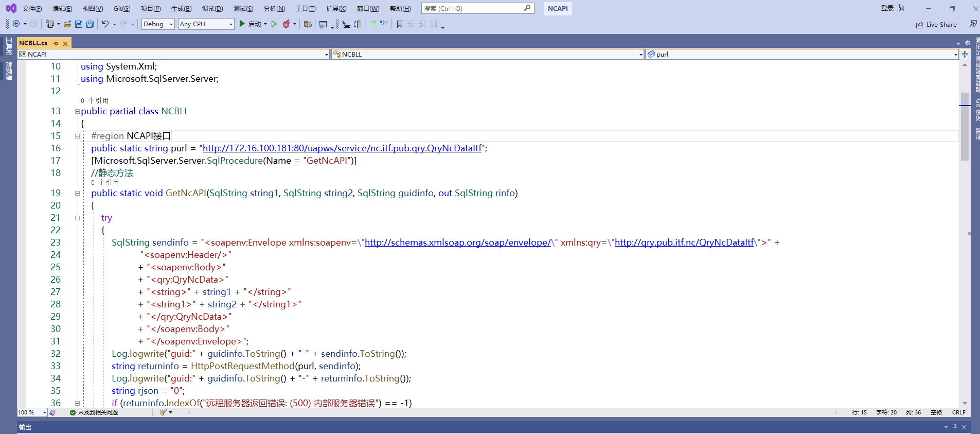The height and width of the screenshot is (434, 980).
Task: Pin the NCBLL.cs tab
Action: tap(56, 43)
